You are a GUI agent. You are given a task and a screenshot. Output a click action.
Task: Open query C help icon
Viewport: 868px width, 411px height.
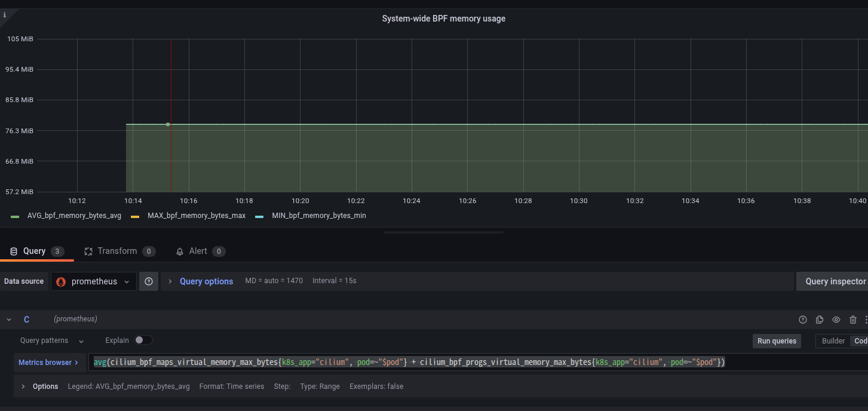pyautogui.click(x=803, y=320)
